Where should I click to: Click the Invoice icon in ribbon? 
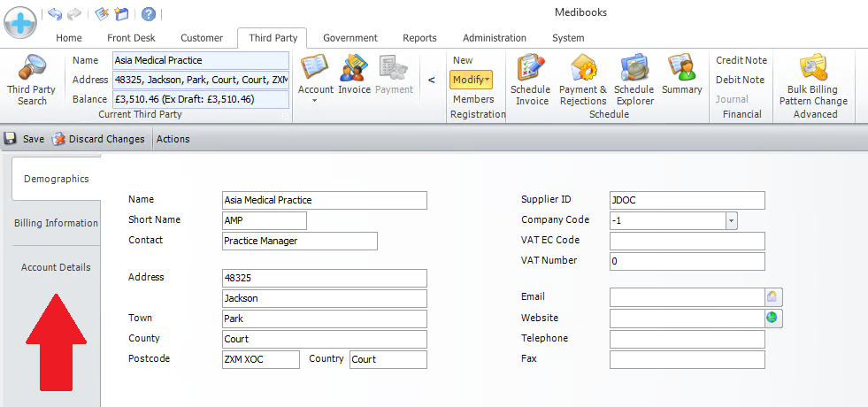coord(354,75)
